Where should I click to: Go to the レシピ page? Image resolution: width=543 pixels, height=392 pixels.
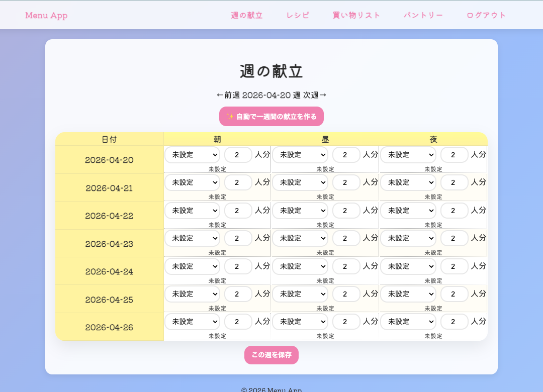(x=298, y=15)
